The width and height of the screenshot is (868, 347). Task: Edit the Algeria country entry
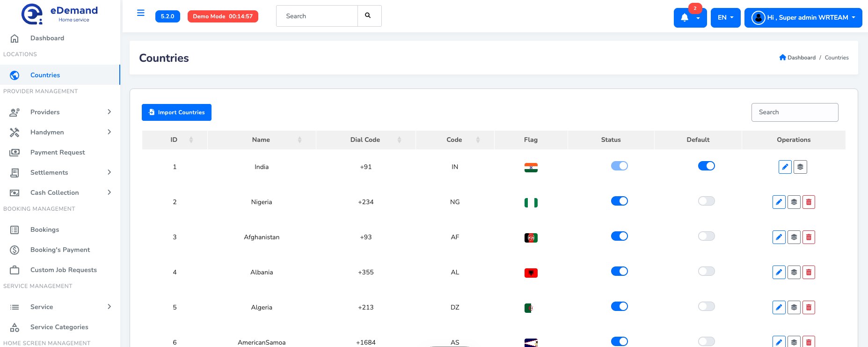coord(779,307)
